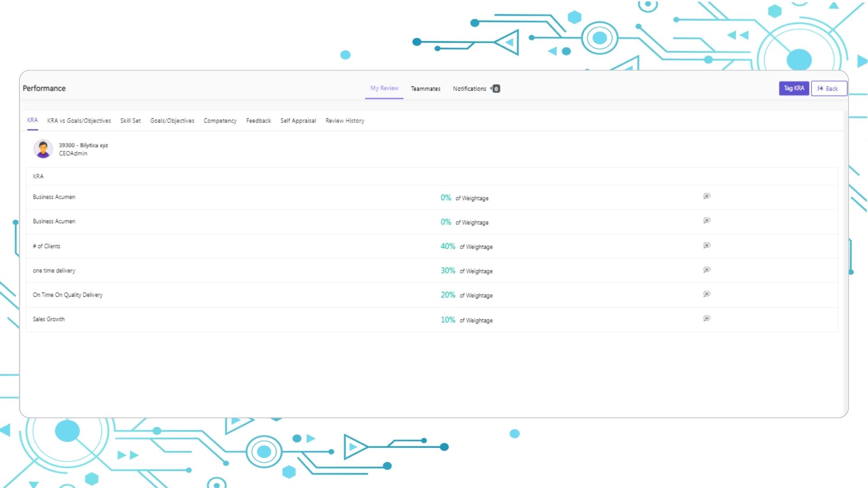Open the Goals/Objectives tab
Image resolution: width=868 pixels, height=488 pixels.
pos(172,121)
